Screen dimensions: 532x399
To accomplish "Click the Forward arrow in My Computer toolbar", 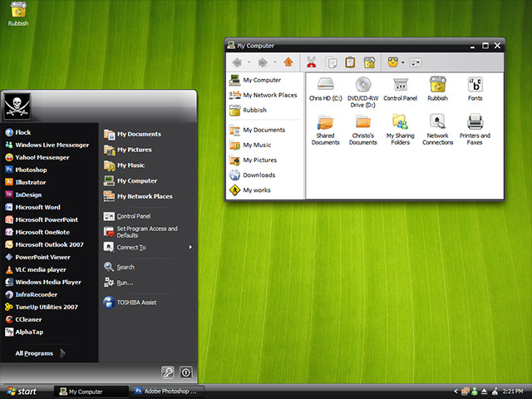I will click(263, 62).
